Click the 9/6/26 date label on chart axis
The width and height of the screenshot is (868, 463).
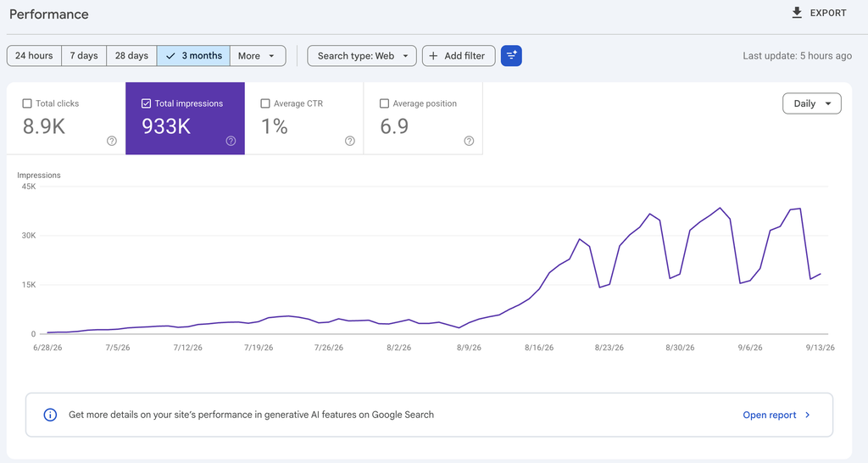pyautogui.click(x=750, y=348)
